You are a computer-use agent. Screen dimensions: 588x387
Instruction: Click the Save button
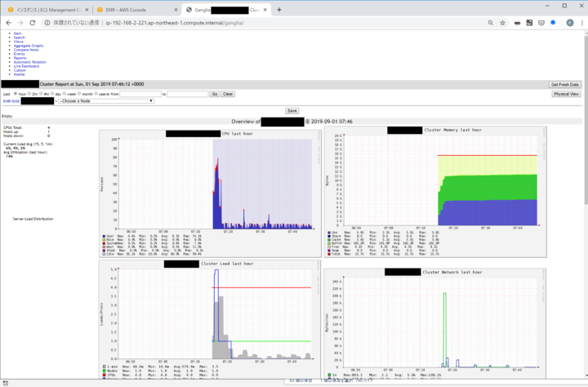pyautogui.click(x=292, y=111)
